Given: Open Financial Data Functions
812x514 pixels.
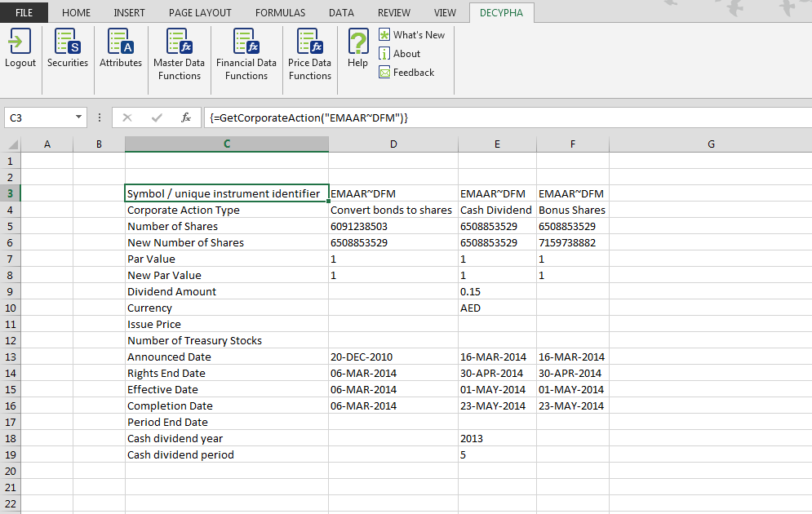Looking at the screenshot, I should [246, 55].
